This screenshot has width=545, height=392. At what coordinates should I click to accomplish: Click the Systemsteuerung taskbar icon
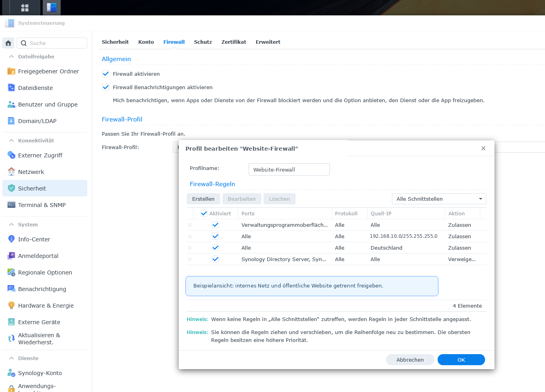coord(52,7)
